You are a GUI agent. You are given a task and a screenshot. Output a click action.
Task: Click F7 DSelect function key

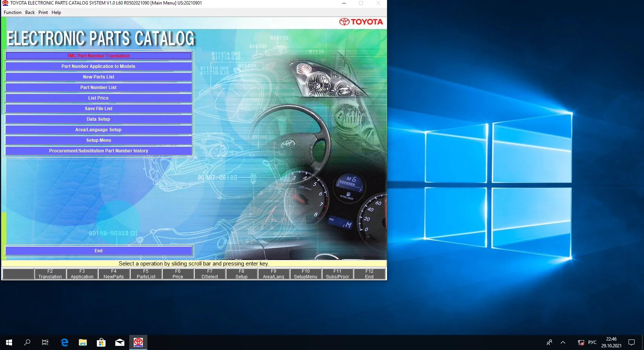pos(210,274)
